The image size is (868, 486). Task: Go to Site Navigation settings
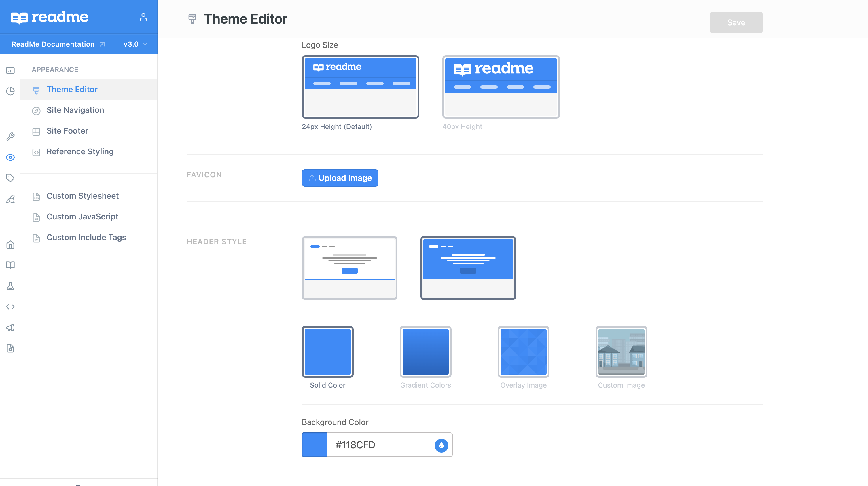click(x=75, y=110)
